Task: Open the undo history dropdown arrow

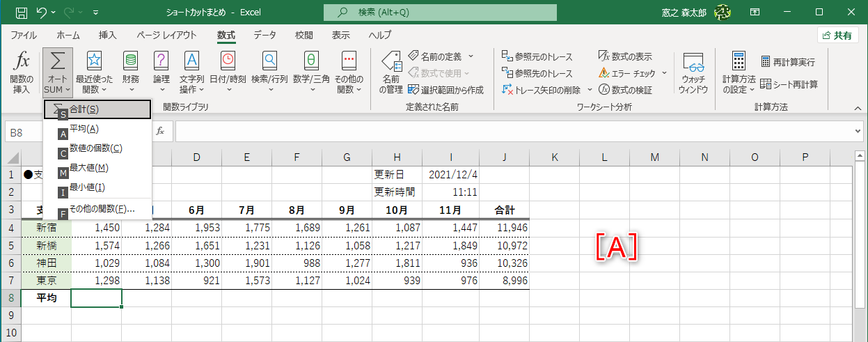Action: pos(56,13)
